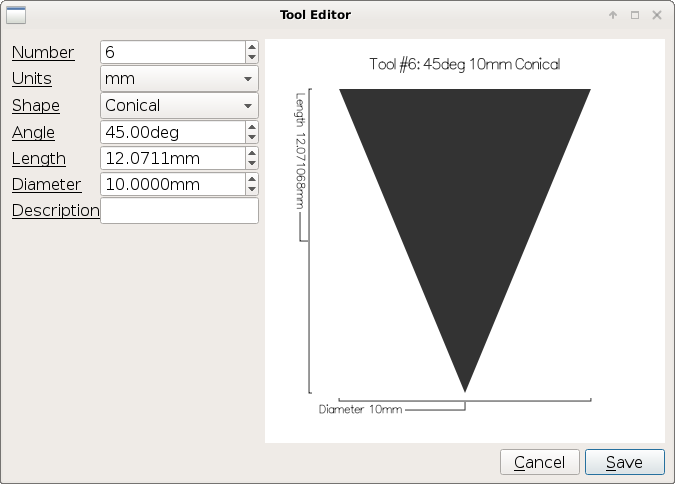Click the Angle label
Image resolution: width=675 pixels, height=484 pixels.
33,133
